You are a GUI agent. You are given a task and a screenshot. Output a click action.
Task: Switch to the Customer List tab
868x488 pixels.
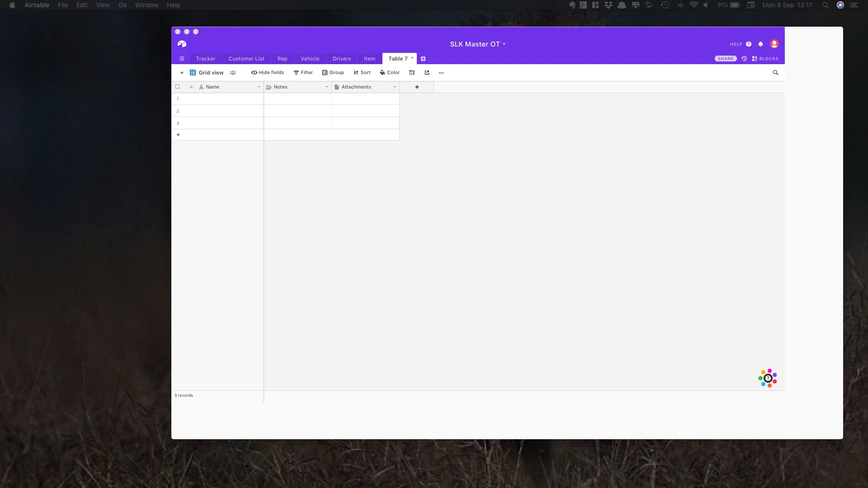point(246,59)
